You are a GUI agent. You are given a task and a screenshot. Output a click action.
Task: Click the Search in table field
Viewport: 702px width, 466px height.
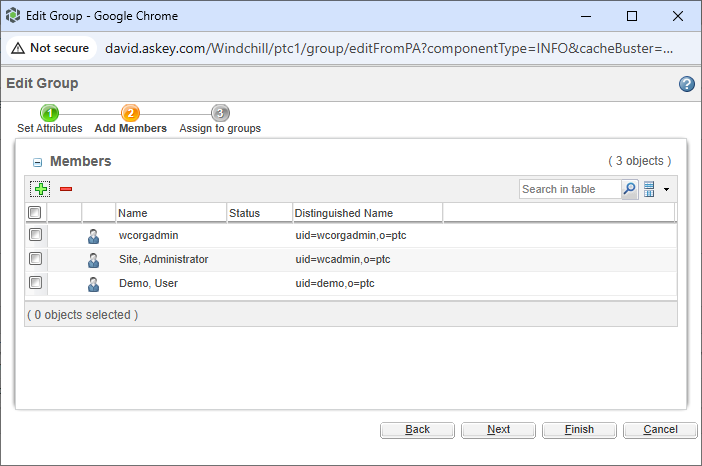(570, 189)
